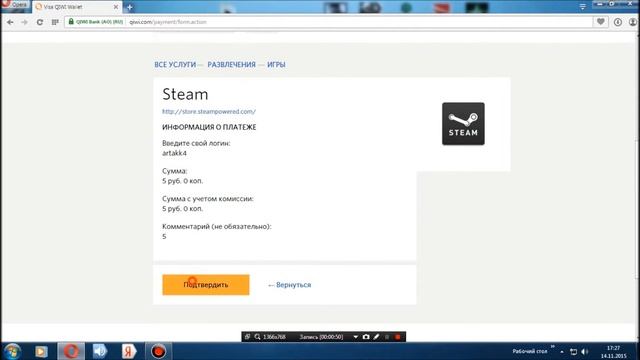
Task: Click the Opera taskbar icon
Action: 71,351
